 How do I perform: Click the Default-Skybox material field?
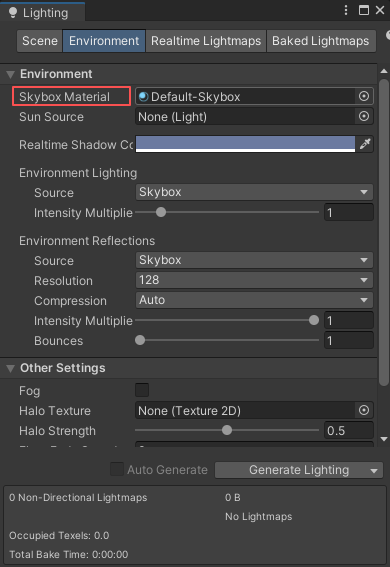coord(246,97)
